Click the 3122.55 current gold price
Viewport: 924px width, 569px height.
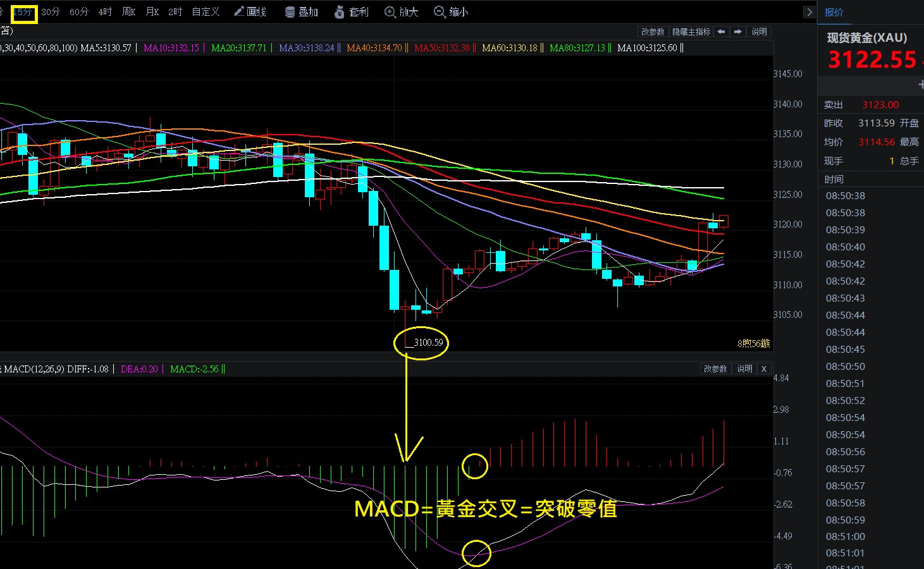(x=872, y=60)
